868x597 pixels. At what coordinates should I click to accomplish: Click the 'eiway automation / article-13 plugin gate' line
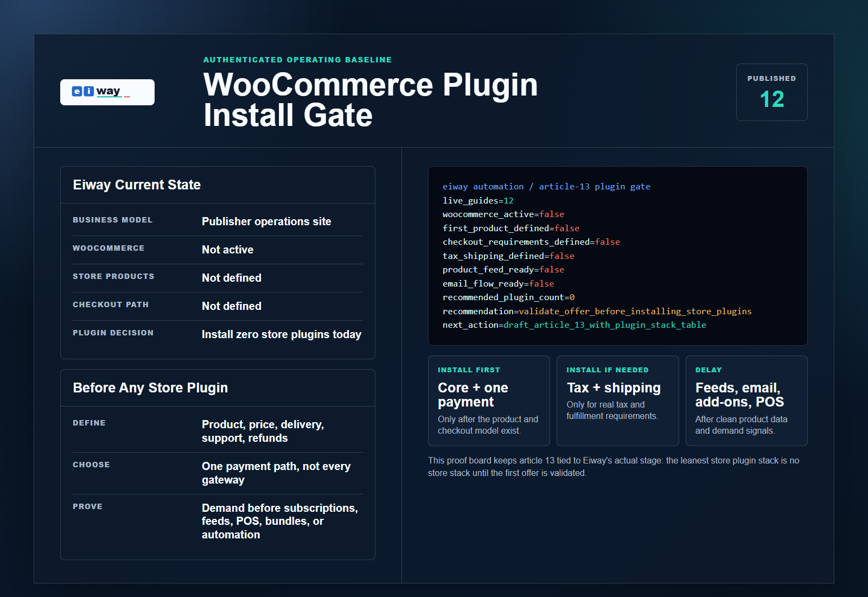(546, 187)
